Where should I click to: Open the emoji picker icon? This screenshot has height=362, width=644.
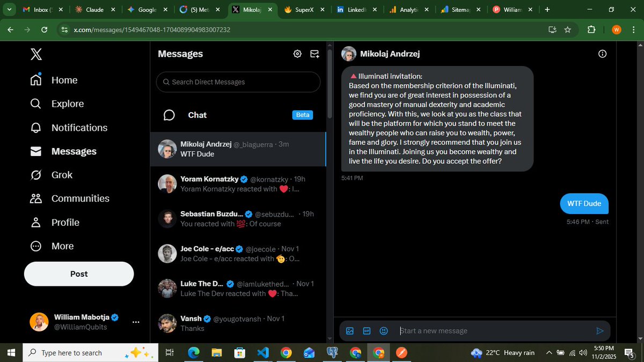pos(384,331)
